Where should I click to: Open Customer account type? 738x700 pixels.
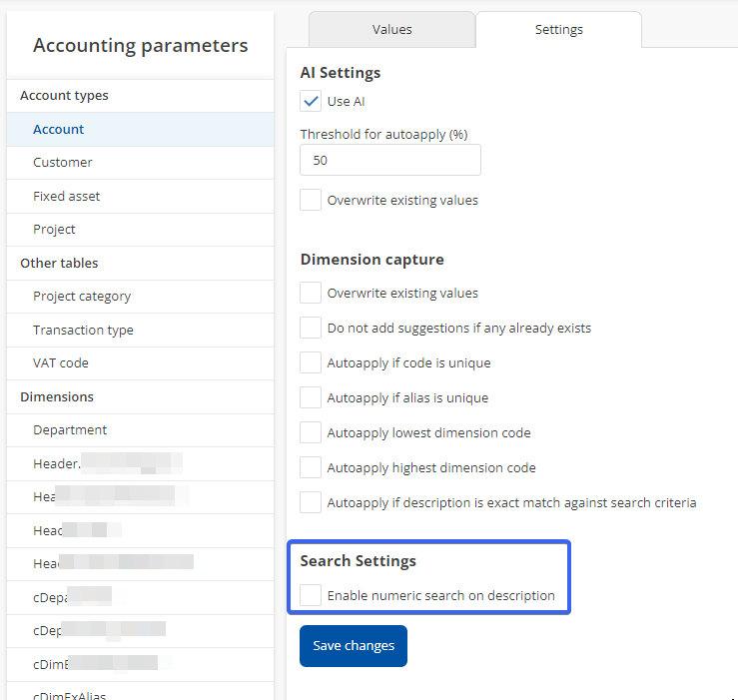click(63, 162)
